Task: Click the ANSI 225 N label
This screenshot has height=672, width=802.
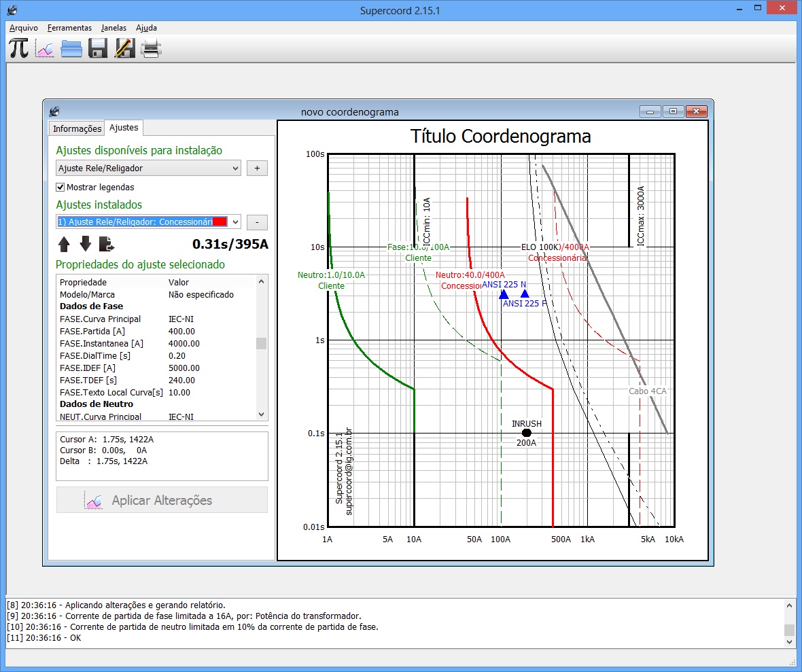Action: (x=504, y=285)
